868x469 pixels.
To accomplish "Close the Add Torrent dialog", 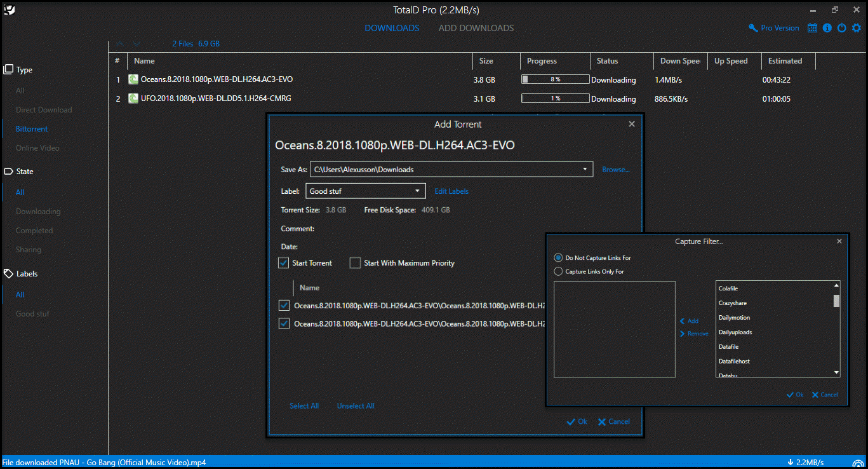I will [632, 124].
